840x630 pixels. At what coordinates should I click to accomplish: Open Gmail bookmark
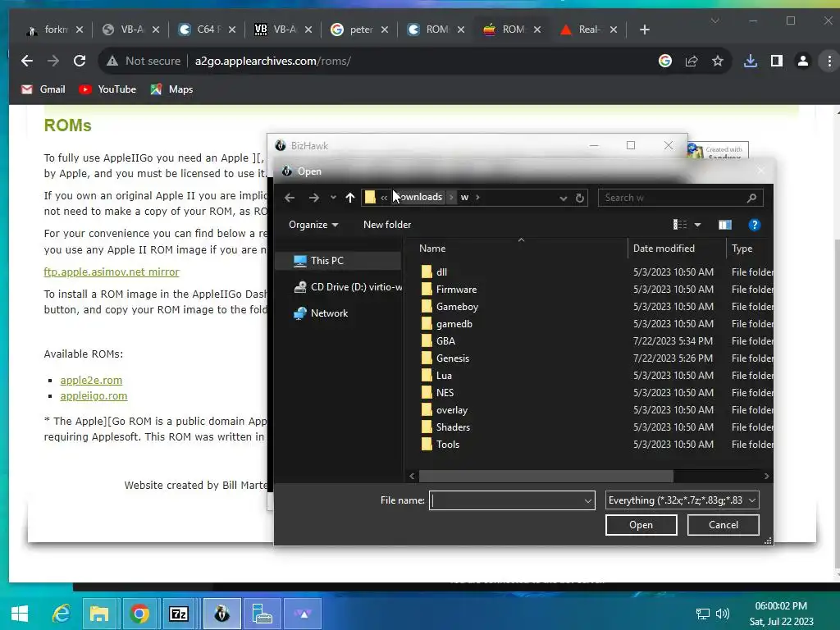(x=43, y=89)
